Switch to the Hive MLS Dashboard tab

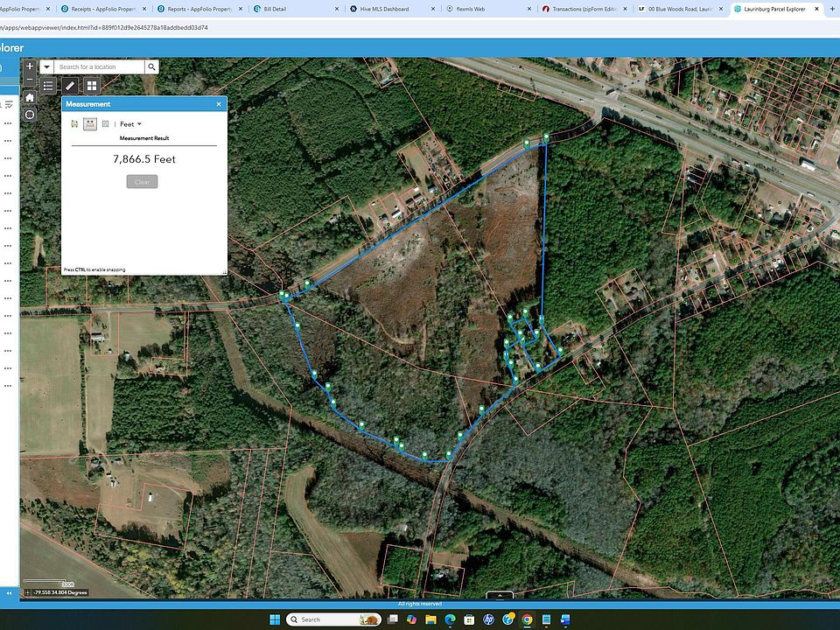pyautogui.click(x=385, y=9)
